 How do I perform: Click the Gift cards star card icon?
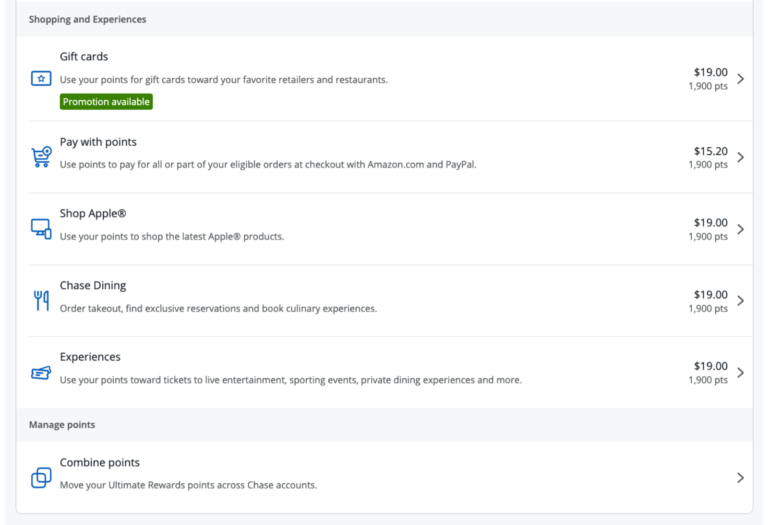(x=41, y=78)
